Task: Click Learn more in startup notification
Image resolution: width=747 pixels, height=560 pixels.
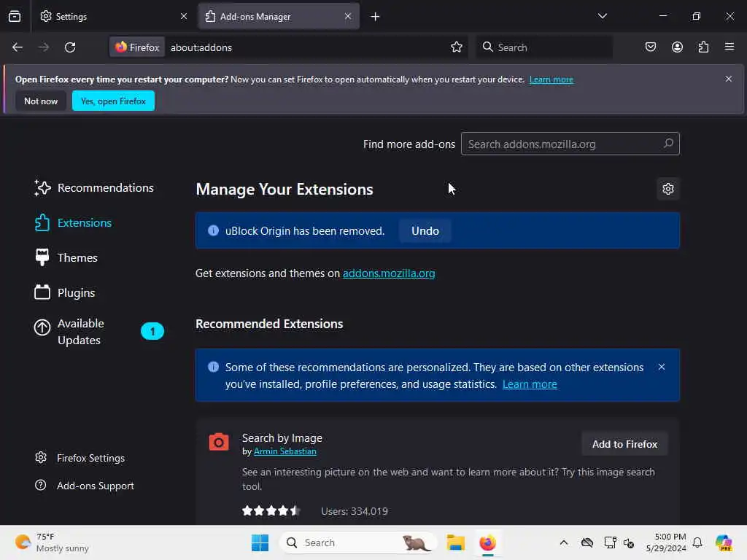Action: click(551, 79)
